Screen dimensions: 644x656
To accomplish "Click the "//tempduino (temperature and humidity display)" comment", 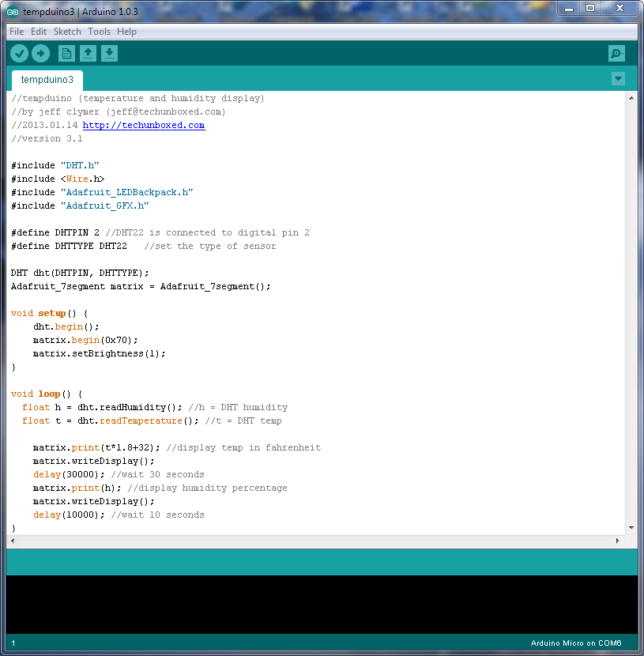I will pos(138,98).
